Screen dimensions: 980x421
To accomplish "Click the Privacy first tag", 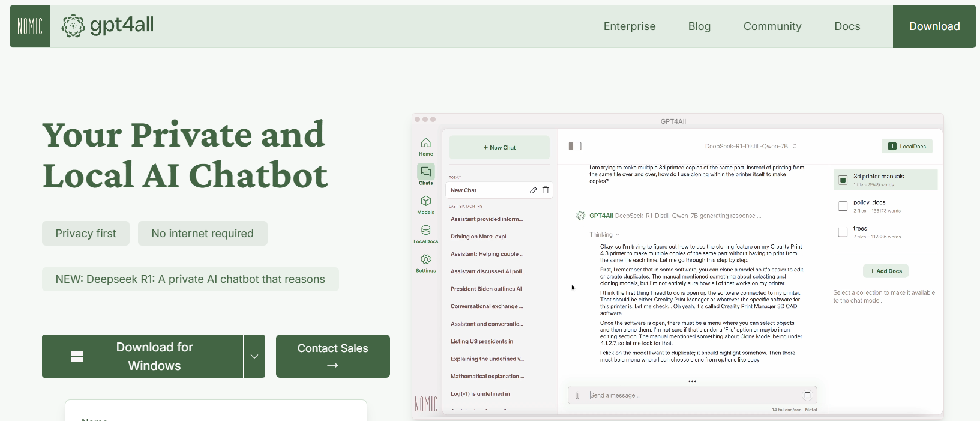I will coord(86,234).
